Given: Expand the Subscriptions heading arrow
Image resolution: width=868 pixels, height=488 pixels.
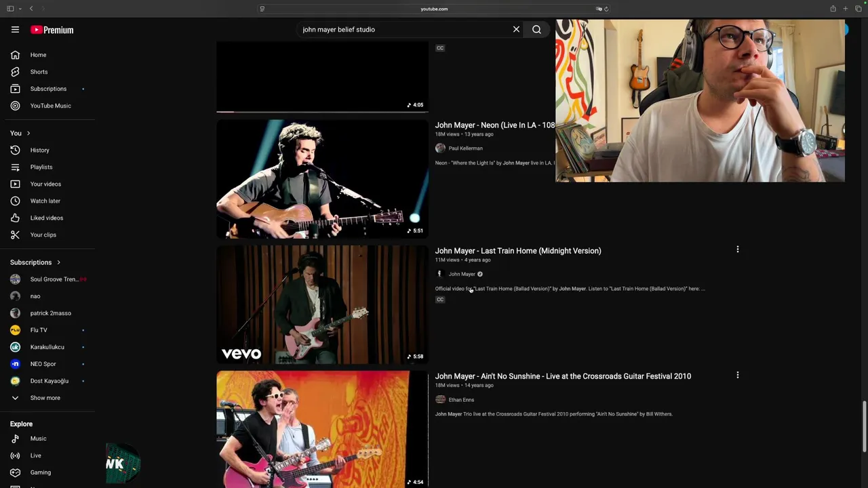Looking at the screenshot, I should [58, 262].
